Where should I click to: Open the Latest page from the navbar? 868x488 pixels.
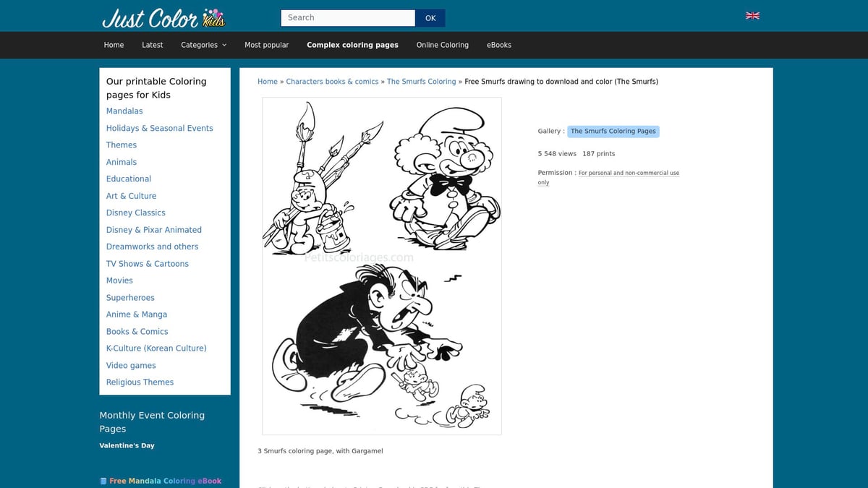[x=152, y=44]
